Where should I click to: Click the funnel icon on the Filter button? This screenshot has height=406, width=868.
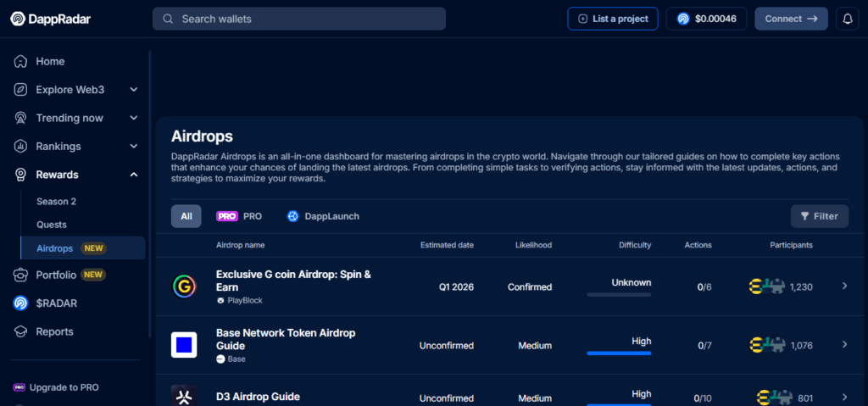click(x=805, y=216)
